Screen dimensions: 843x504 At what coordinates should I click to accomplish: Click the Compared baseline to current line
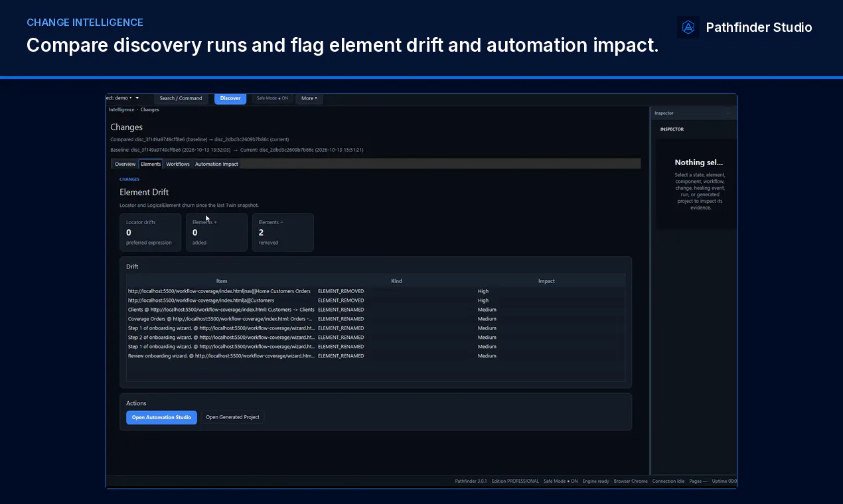point(200,140)
